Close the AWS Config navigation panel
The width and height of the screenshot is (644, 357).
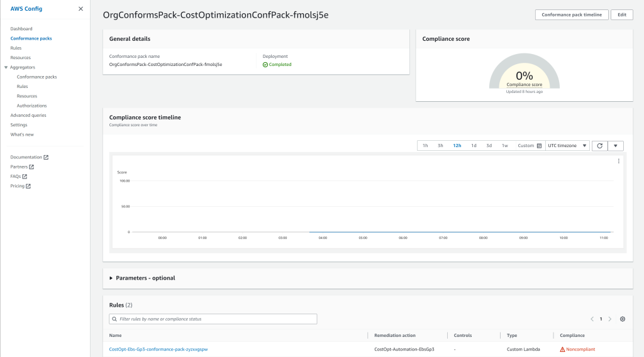click(80, 9)
